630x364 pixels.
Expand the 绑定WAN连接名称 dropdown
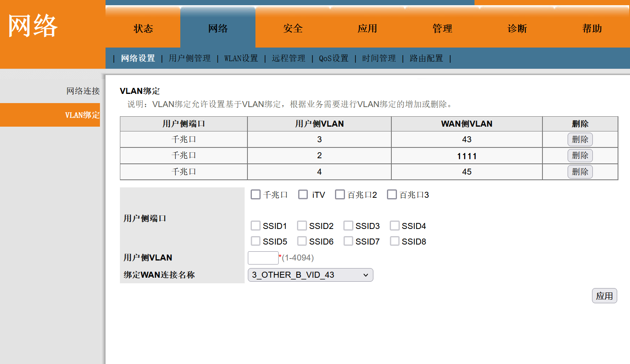(x=310, y=275)
